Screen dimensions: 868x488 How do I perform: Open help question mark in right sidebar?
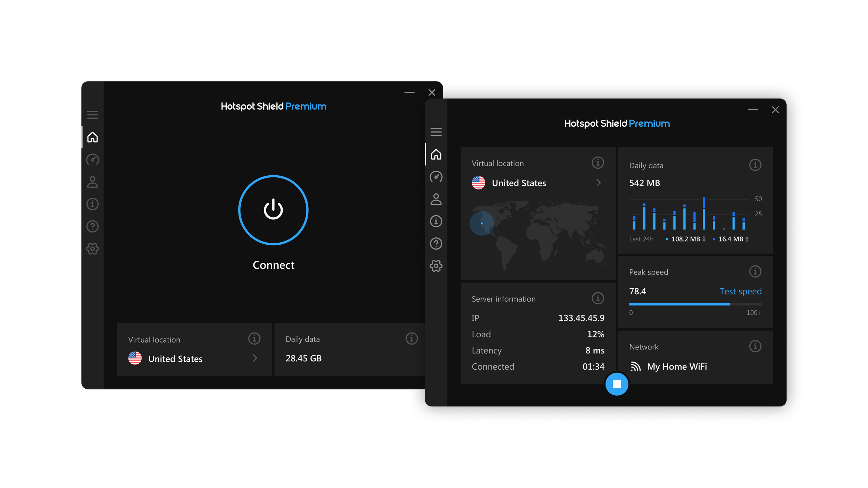(x=436, y=244)
